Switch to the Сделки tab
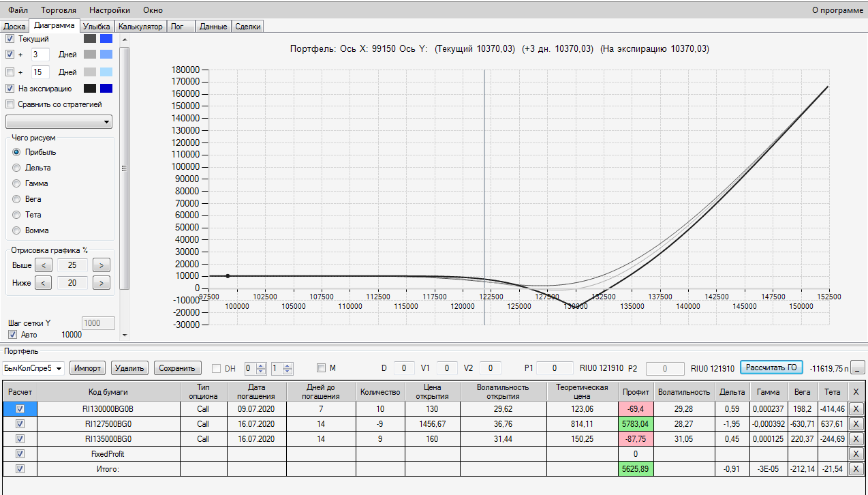This screenshot has height=495, width=868. point(247,27)
